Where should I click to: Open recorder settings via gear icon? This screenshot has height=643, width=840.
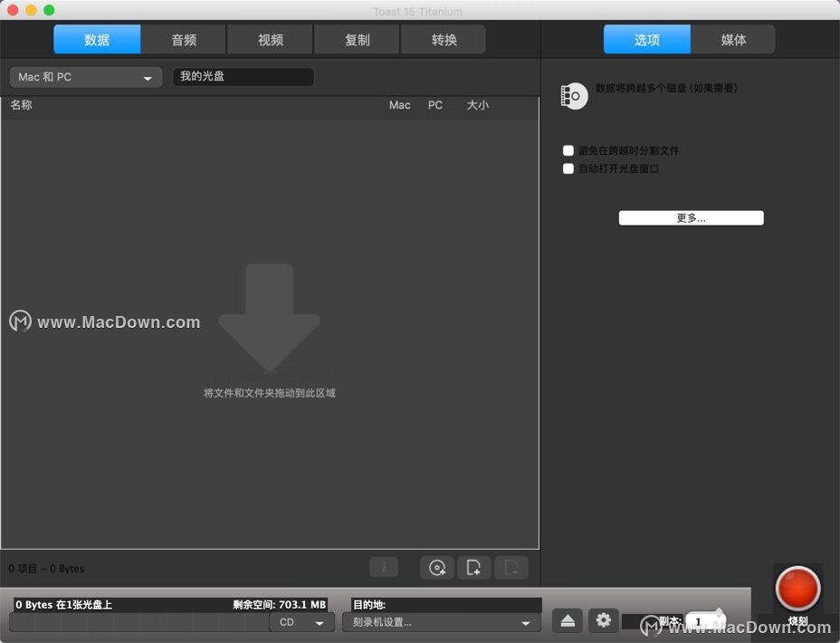click(603, 621)
